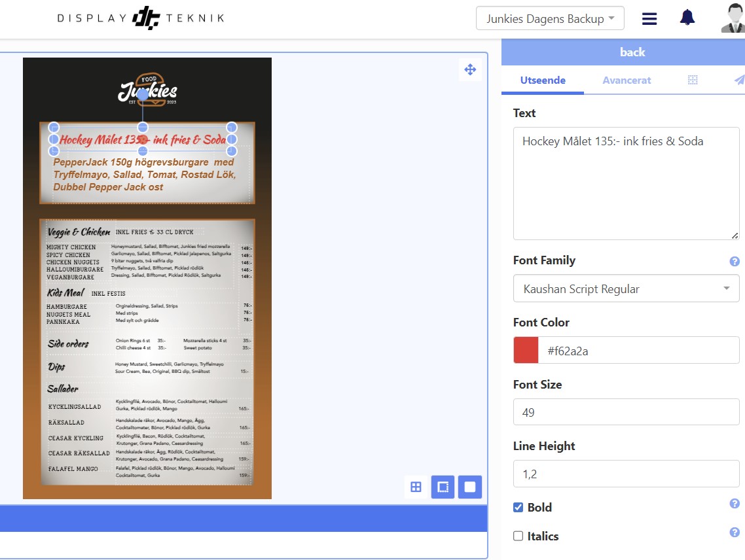Click the Line Height field showing 1,2
This screenshot has width=745, height=560.
pos(627,474)
